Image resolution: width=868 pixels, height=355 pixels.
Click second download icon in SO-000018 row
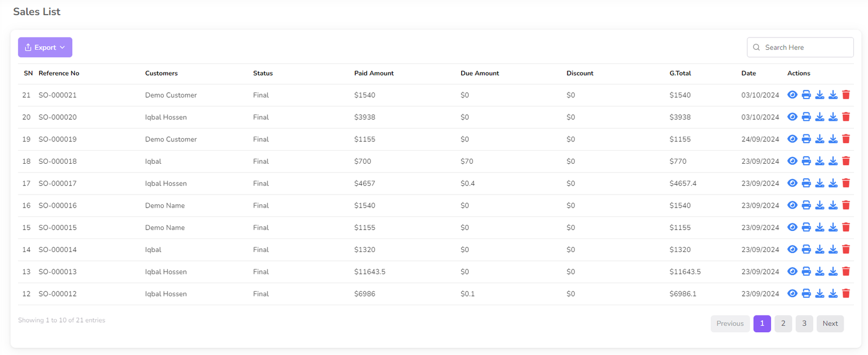pyautogui.click(x=833, y=161)
